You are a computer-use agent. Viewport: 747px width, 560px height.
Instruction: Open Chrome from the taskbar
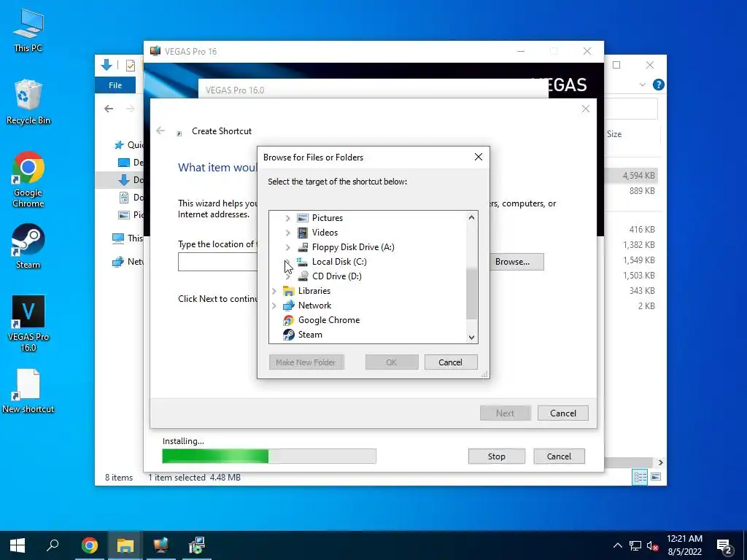click(x=89, y=545)
